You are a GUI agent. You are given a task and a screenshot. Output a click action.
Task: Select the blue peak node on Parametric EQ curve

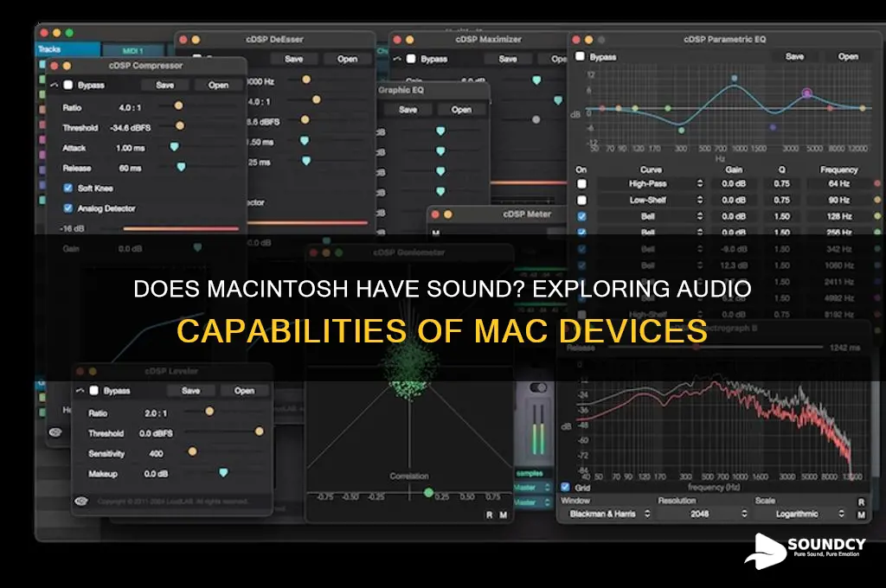pos(734,78)
